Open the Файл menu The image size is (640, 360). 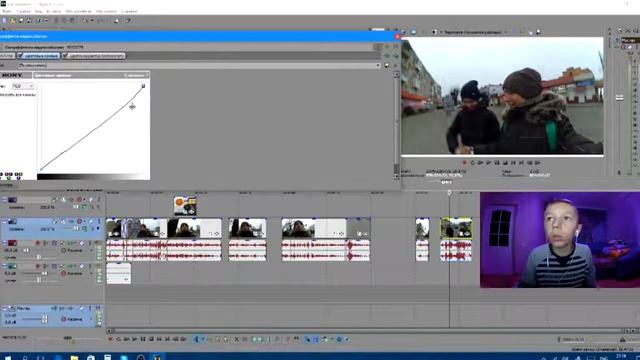click(x=7, y=11)
